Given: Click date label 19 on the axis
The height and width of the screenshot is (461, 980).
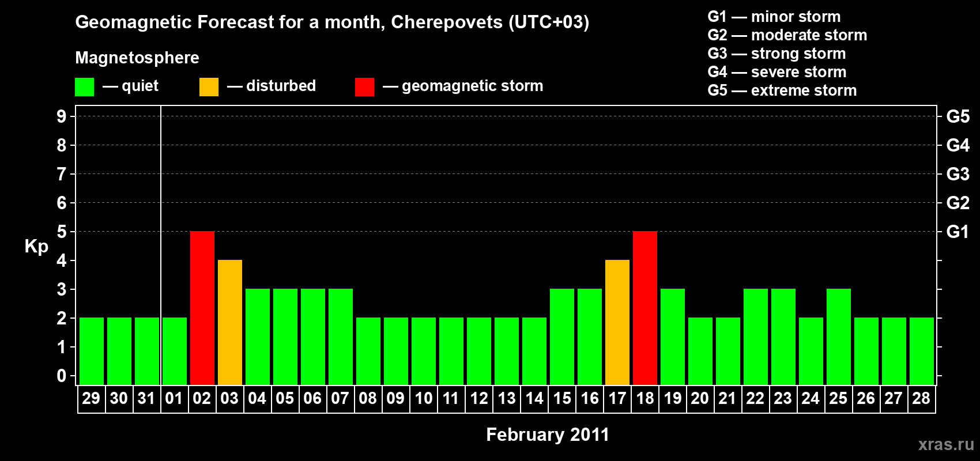Looking at the screenshot, I should (x=673, y=399).
